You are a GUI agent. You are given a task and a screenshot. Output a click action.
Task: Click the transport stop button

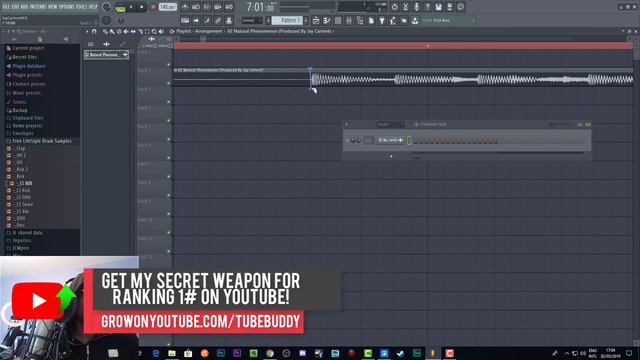click(141, 7)
